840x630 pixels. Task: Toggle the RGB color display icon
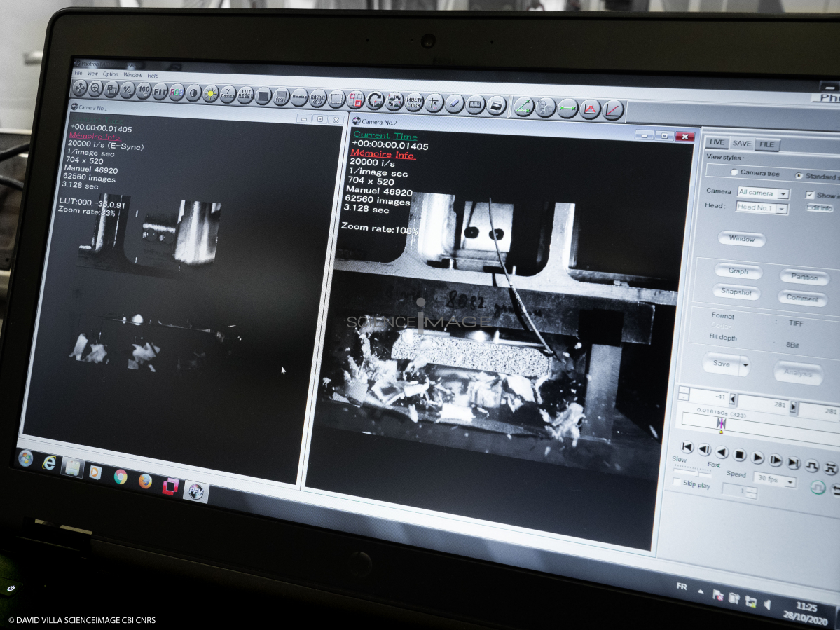point(177,92)
